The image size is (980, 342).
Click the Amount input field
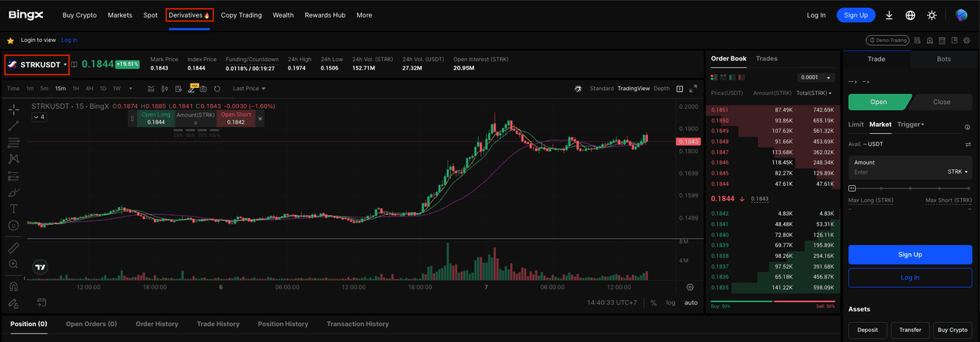coord(896,172)
